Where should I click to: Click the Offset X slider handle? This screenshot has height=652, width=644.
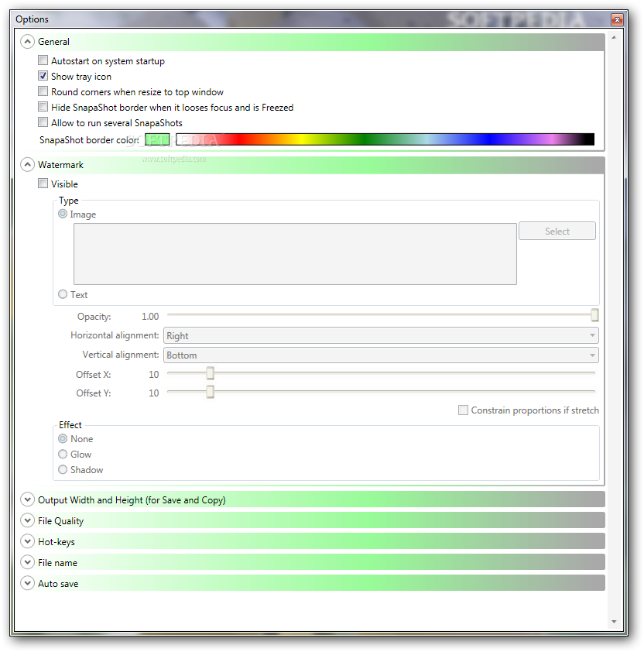[x=210, y=373]
